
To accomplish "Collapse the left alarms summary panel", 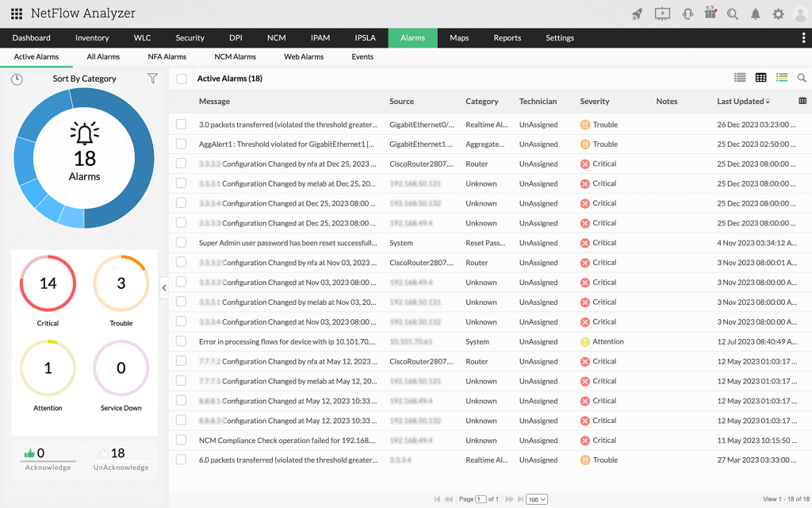I will (164, 287).
